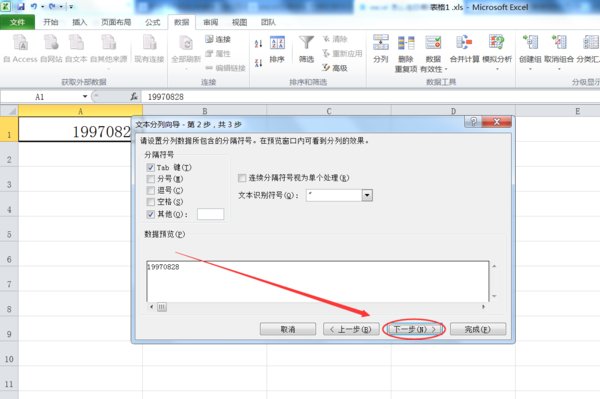The height and width of the screenshot is (399, 600).
Task: Click the horizontal scrollbar thumb in data preview
Action: [161, 307]
